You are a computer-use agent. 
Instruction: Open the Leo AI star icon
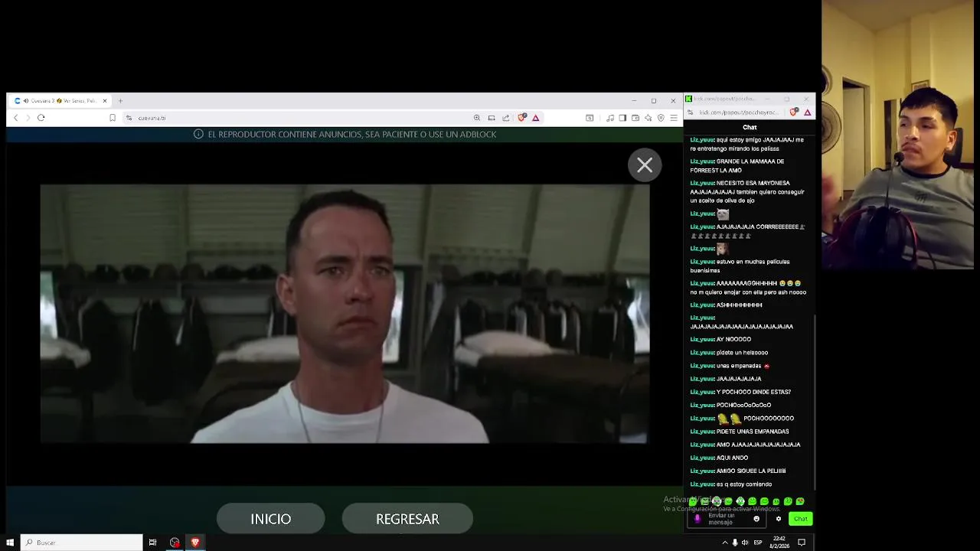point(648,118)
